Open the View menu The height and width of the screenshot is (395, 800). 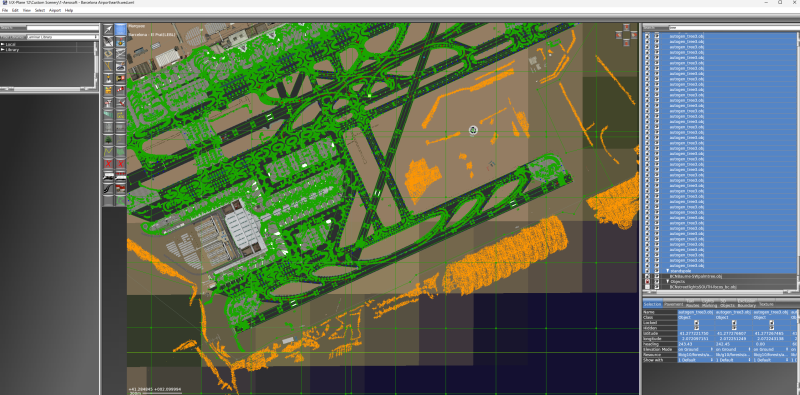click(x=27, y=10)
